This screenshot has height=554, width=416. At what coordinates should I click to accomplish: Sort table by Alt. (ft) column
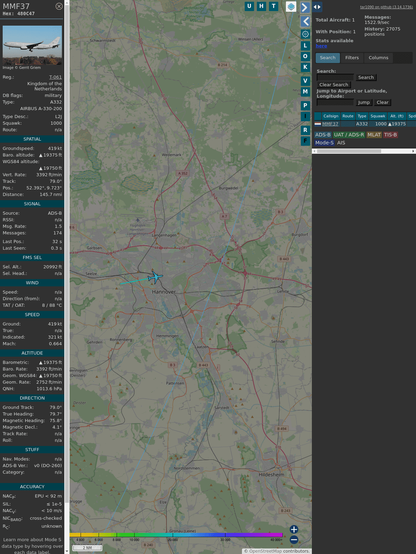click(397, 116)
